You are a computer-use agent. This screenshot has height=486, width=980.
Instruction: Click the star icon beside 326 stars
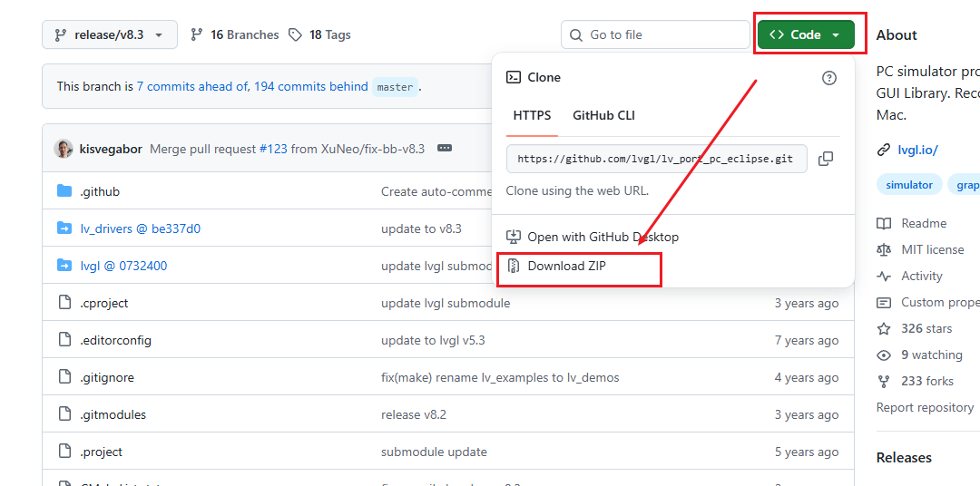[x=884, y=328]
